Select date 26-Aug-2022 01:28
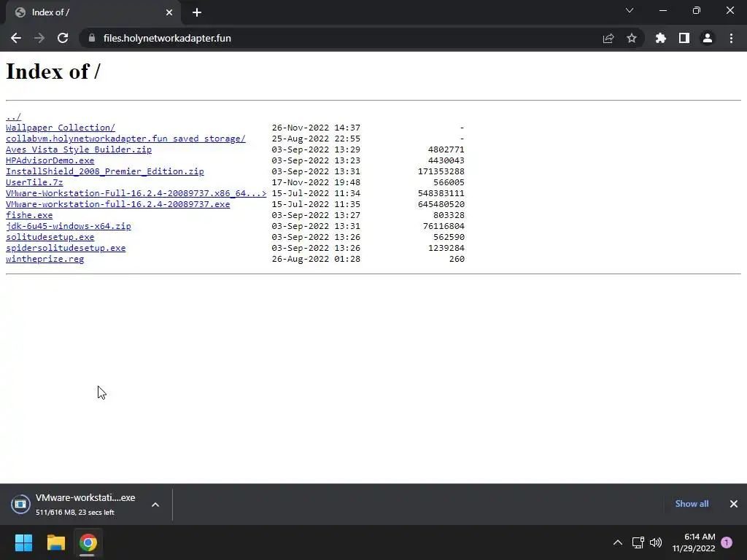The width and height of the screenshot is (747, 560). [x=316, y=259]
